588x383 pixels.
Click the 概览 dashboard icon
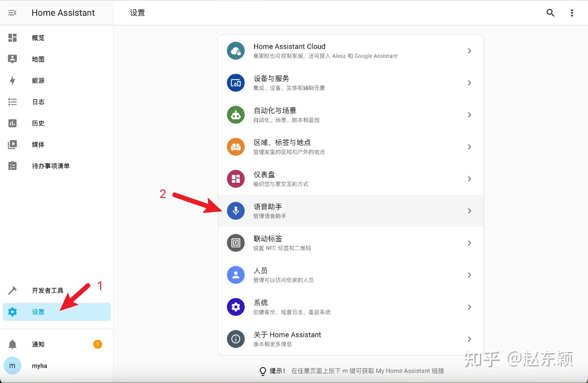[13, 38]
